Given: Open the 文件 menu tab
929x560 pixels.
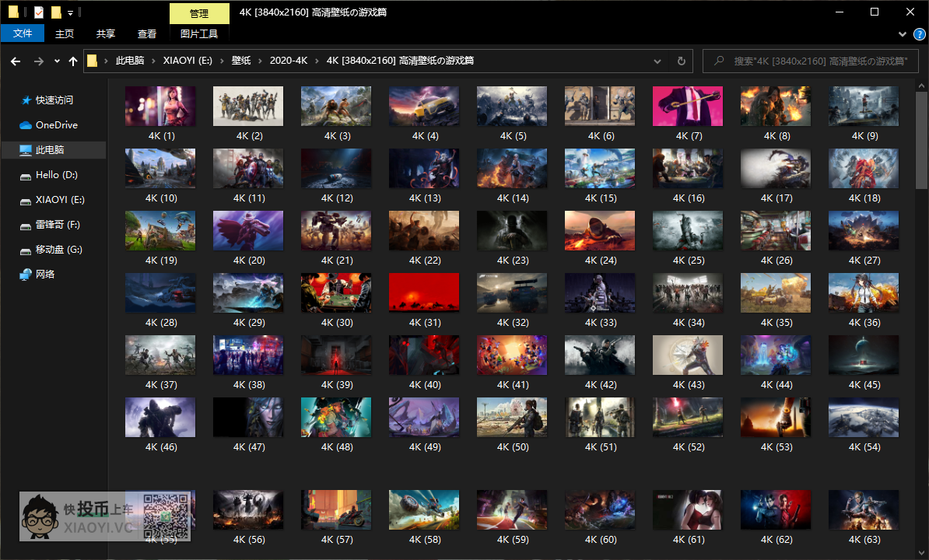Looking at the screenshot, I should 23,33.
